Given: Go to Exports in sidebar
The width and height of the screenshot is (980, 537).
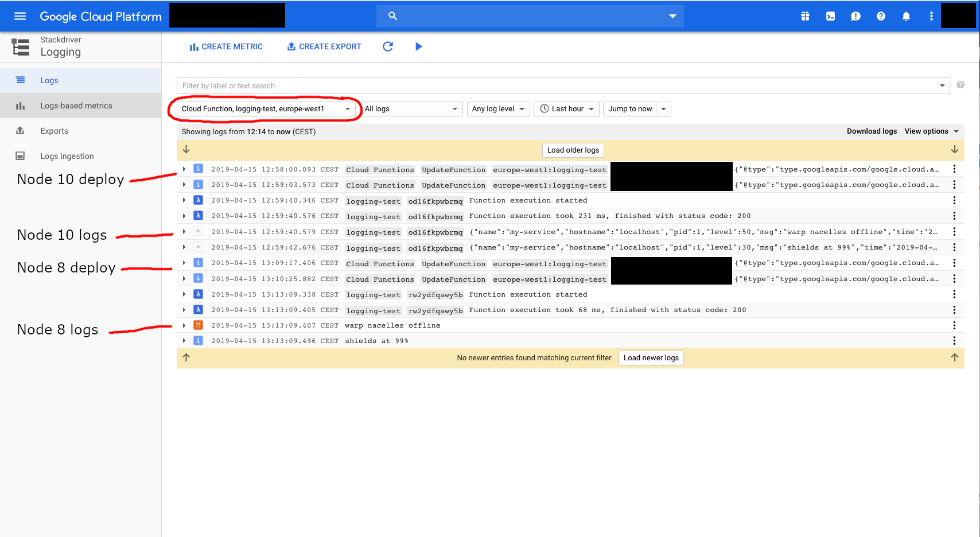Looking at the screenshot, I should coord(80,131).
